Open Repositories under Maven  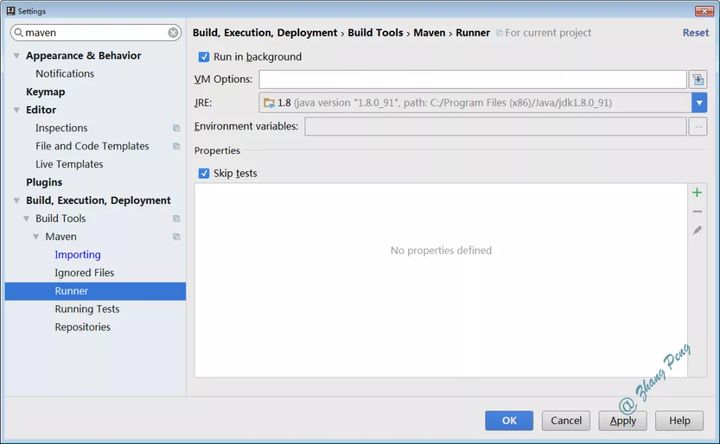point(83,327)
